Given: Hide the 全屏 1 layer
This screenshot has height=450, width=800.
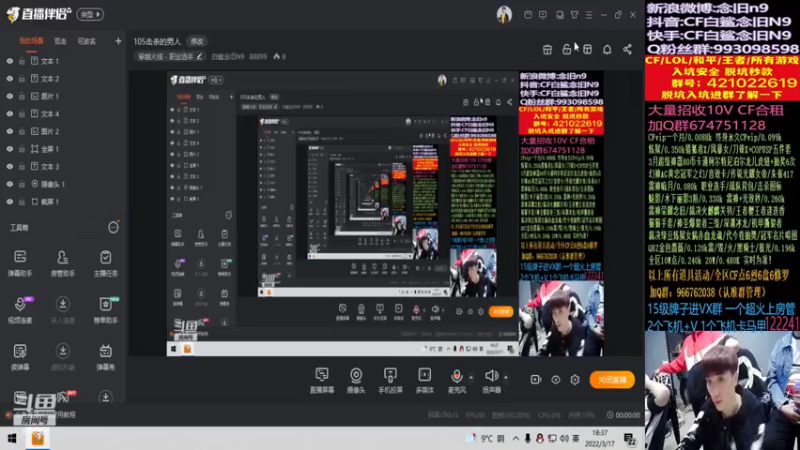Looking at the screenshot, I should 10,149.
